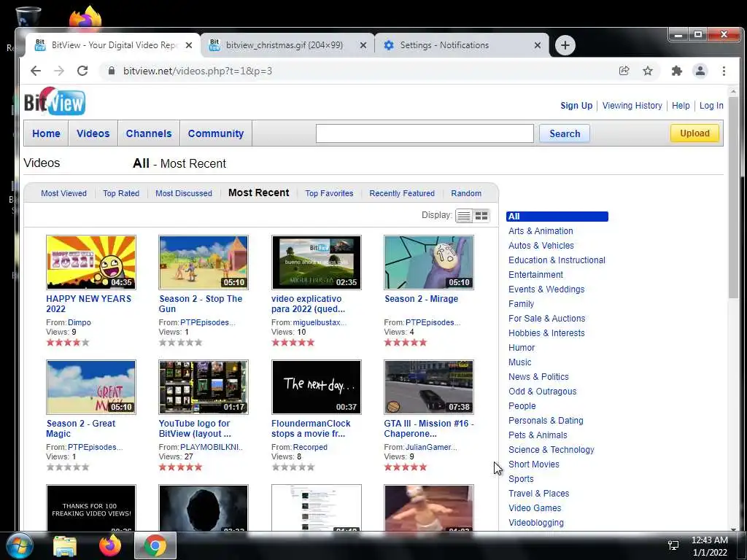Close the Settings - Notifications tab
Image resolution: width=747 pixels, height=560 pixels.
click(538, 45)
